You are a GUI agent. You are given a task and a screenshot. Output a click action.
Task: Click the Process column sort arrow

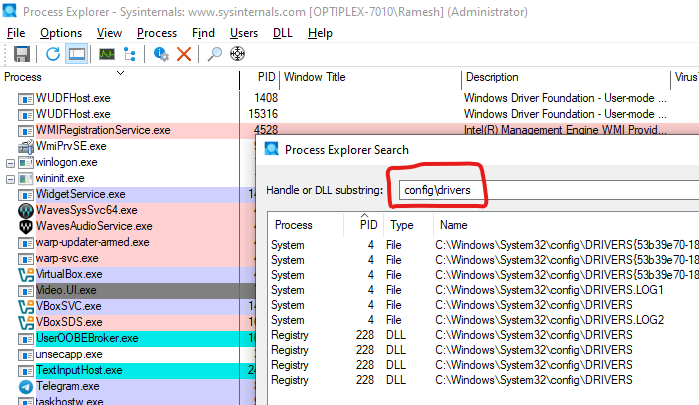pyautogui.click(x=120, y=73)
